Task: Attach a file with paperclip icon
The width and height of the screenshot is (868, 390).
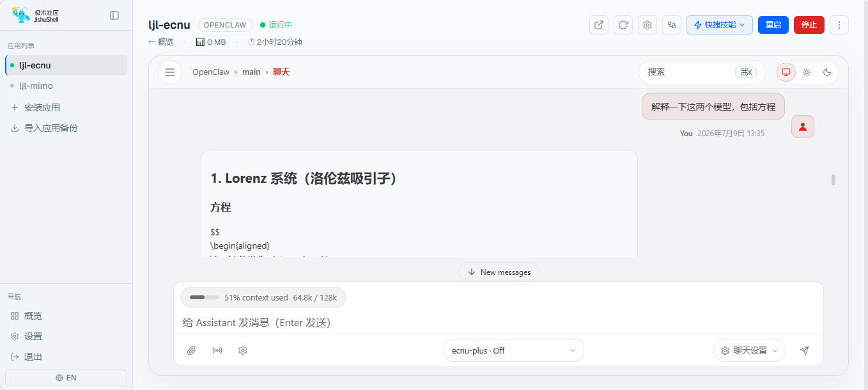Action: pyautogui.click(x=191, y=350)
